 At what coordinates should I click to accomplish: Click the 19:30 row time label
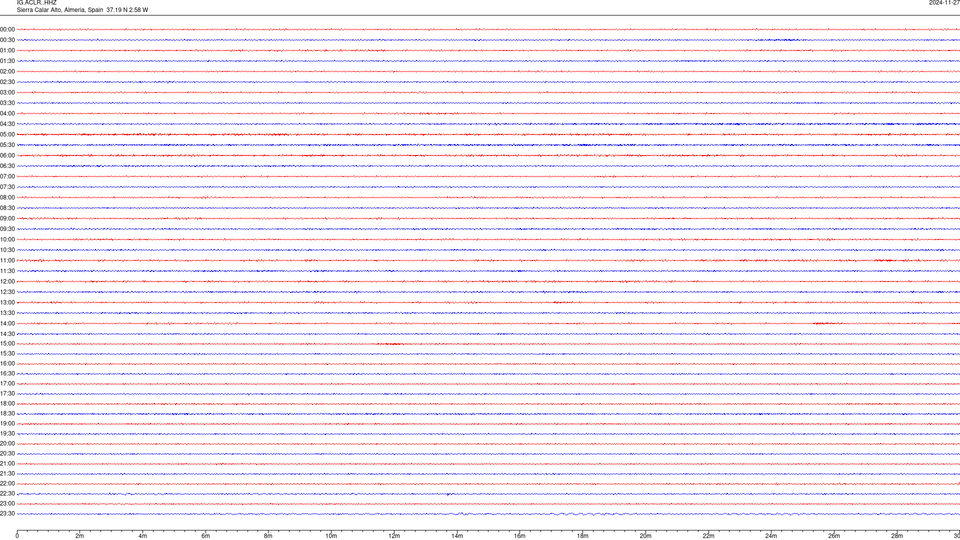[x=7, y=433]
